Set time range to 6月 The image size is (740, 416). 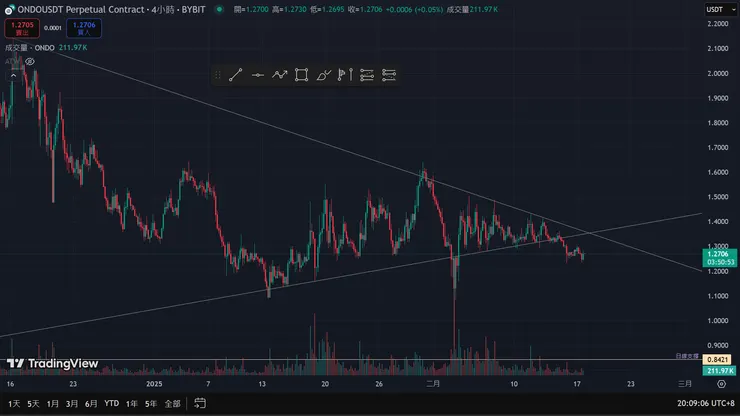(x=91, y=403)
